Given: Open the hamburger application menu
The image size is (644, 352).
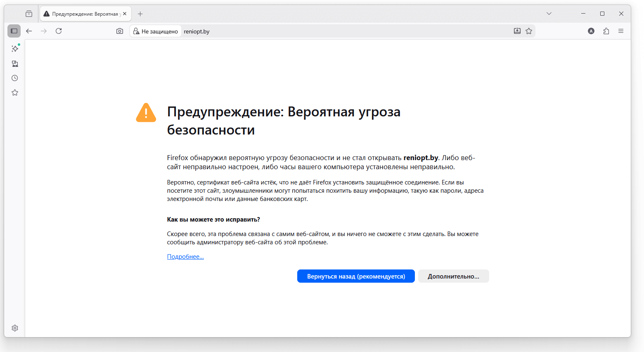Looking at the screenshot, I should coord(621,31).
